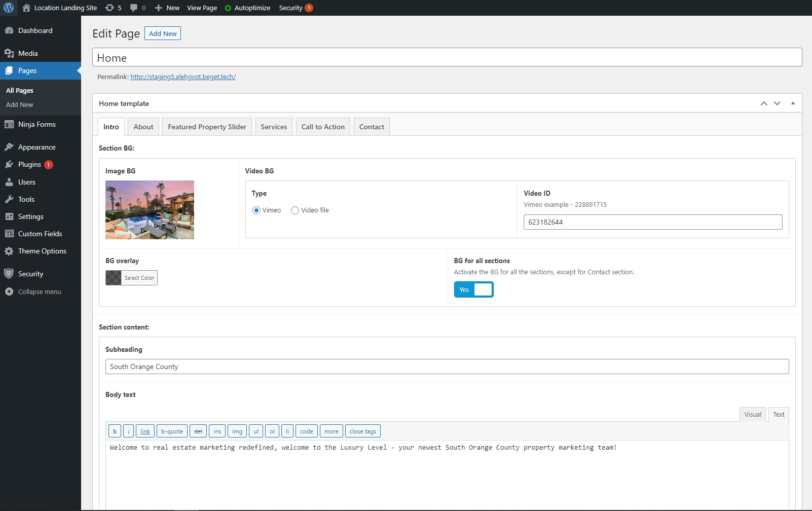The image size is (812, 511).
Task: Toggle the BG for all sections switch
Action: [x=473, y=289]
